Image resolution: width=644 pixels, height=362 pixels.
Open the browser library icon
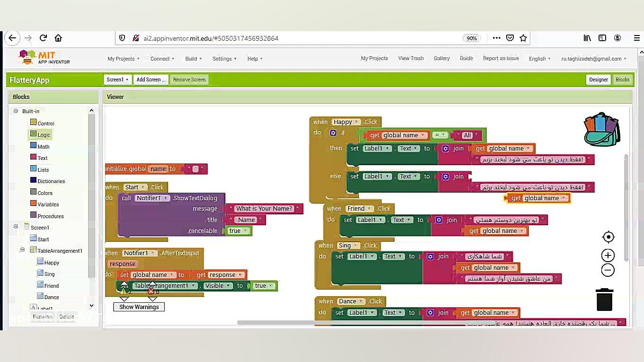click(x=587, y=38)
